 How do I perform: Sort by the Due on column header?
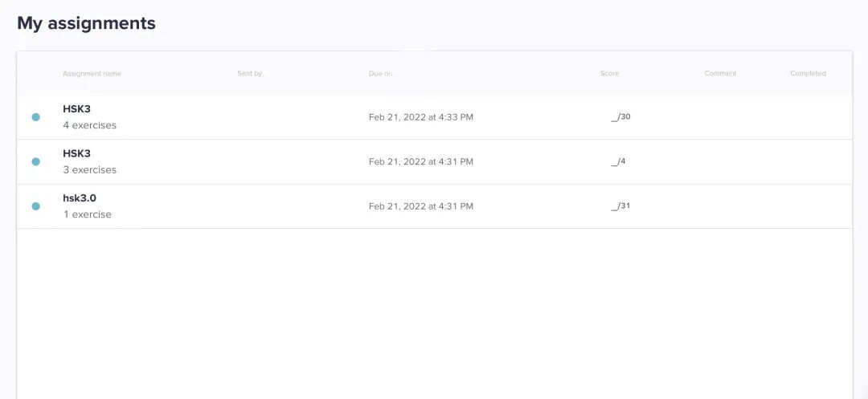(380, 74)
